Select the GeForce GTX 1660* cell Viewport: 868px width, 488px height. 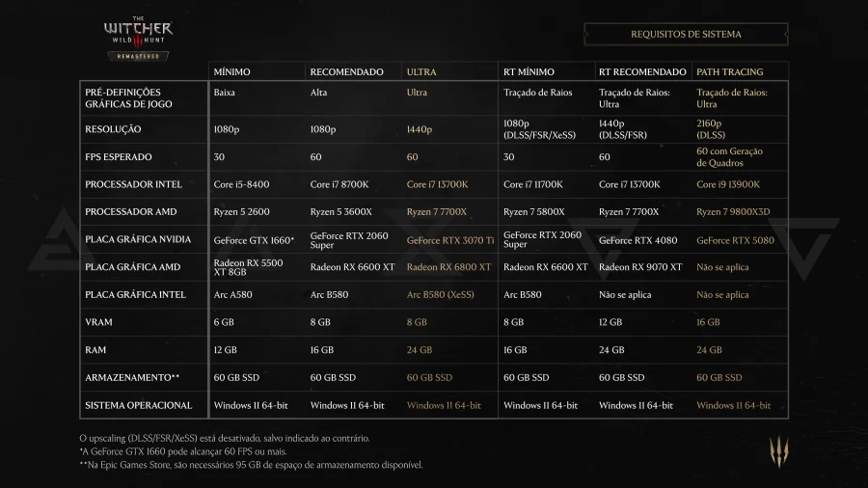click(254, 240)
